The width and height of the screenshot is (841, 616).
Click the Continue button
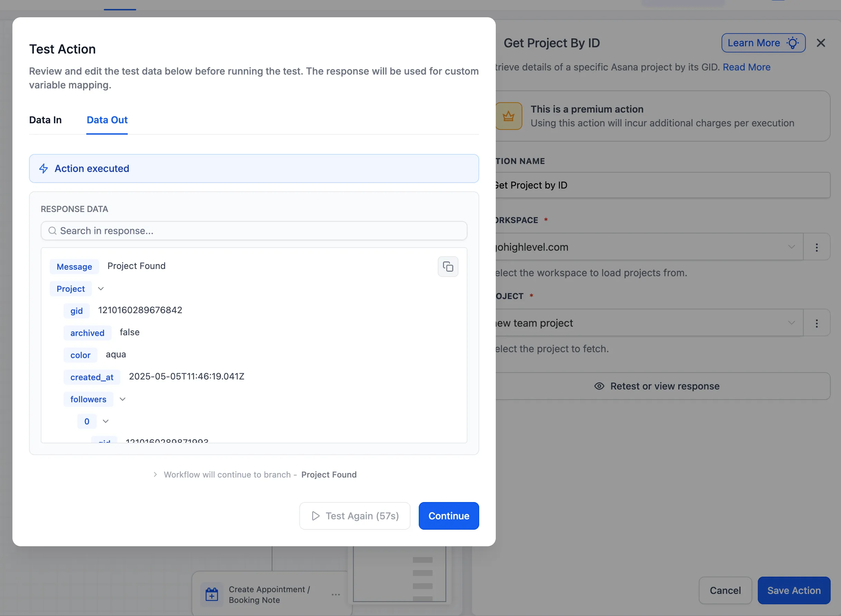tap(448, 516)
